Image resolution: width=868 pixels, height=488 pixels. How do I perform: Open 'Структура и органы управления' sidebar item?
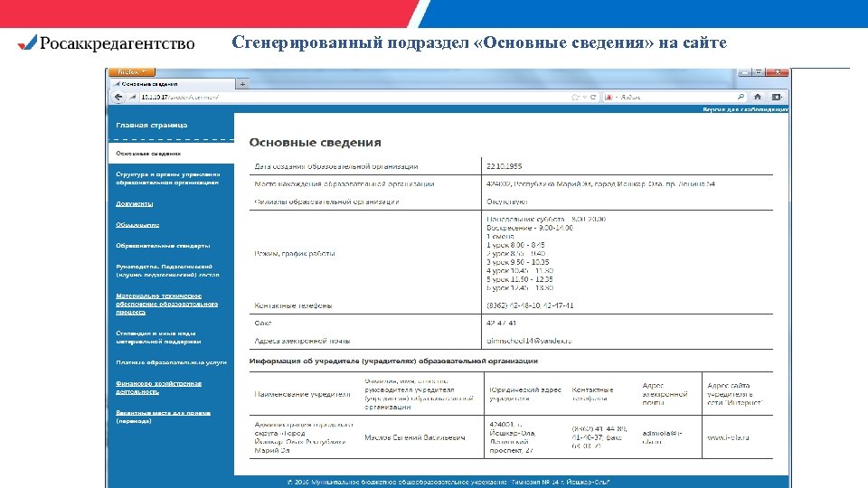pos(168,178)
